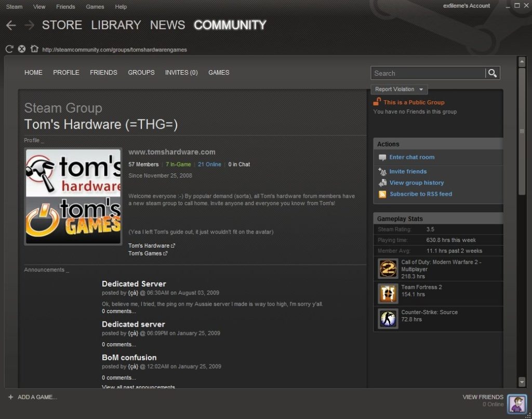
Task: Stop page loading with the X icon
Action: 22,49
